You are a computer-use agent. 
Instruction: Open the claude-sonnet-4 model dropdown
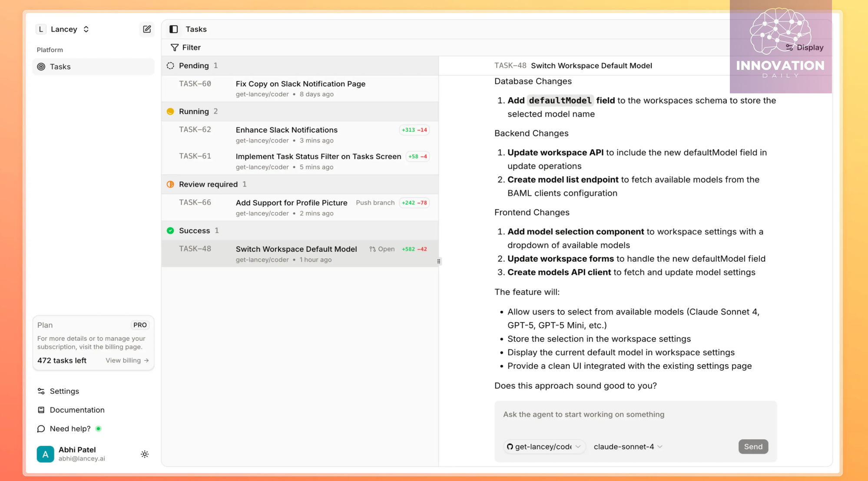[627, 447]
